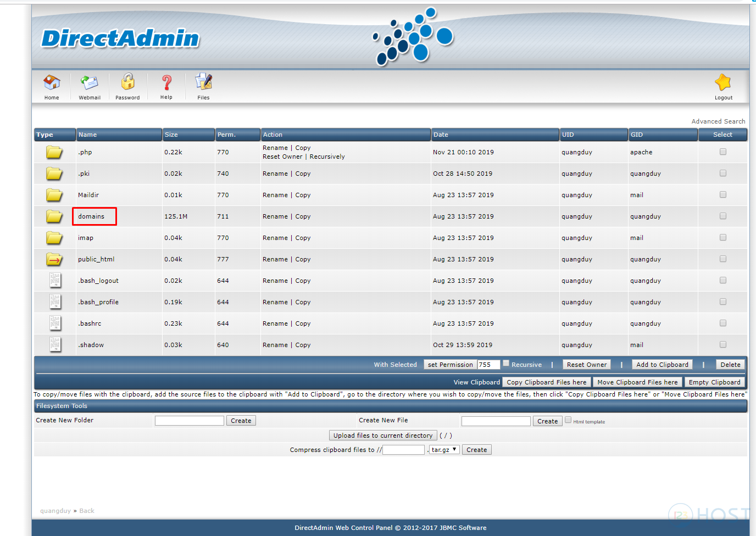The width and height of the screenshot is (756, 536).
Task: Click Move Clipboard Files here button
Action: click(637, 382)
